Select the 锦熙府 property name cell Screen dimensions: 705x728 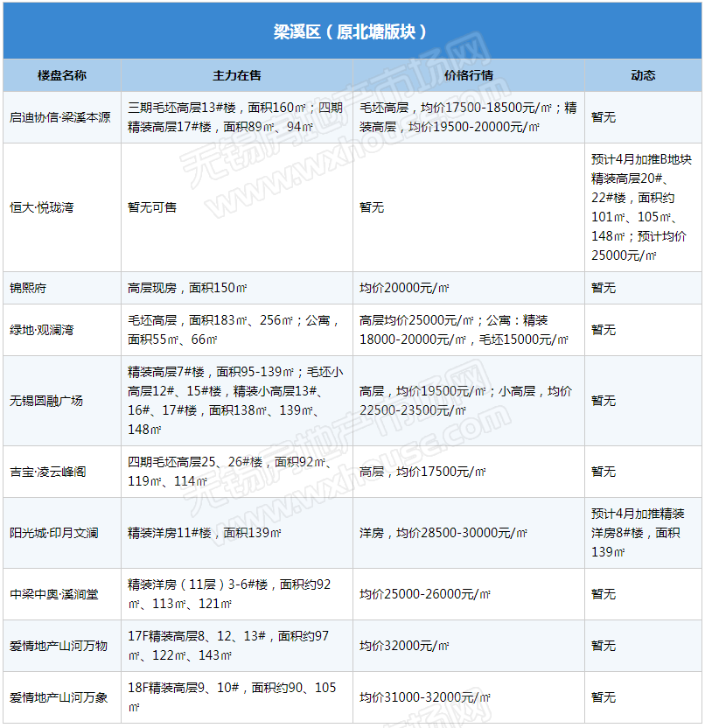tap(29, 288)
